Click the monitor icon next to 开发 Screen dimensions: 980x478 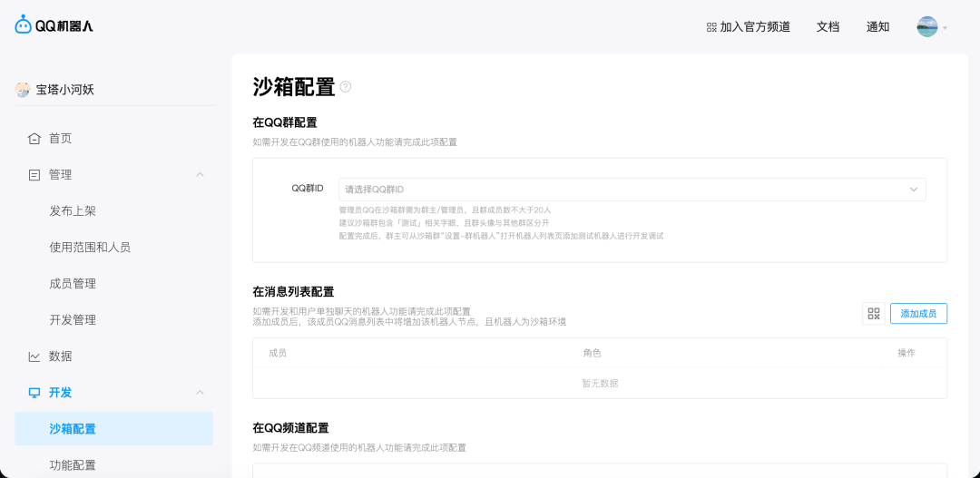pos(34,393)
